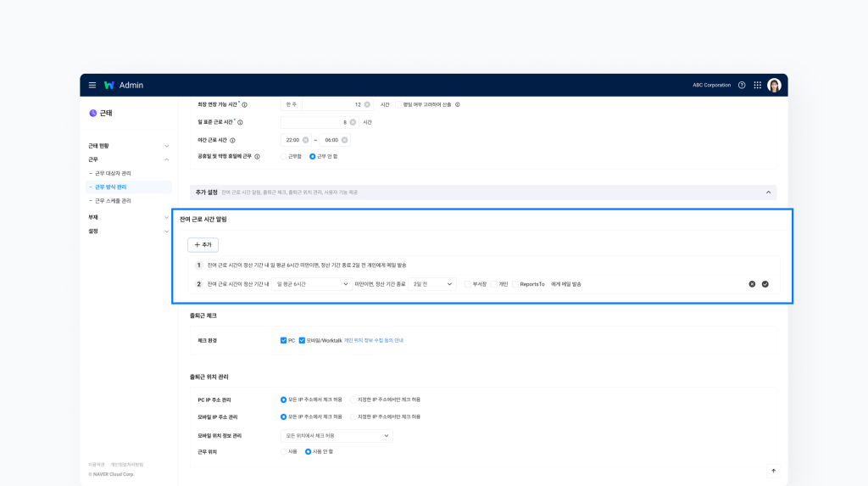Open the apps grid launcher
The height and width of the screenshot is (486, 868).
pos(757,85)
